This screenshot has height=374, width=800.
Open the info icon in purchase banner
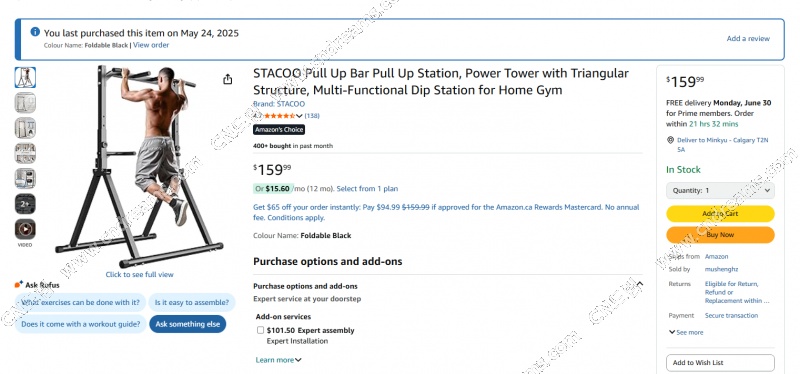(35, 32)
